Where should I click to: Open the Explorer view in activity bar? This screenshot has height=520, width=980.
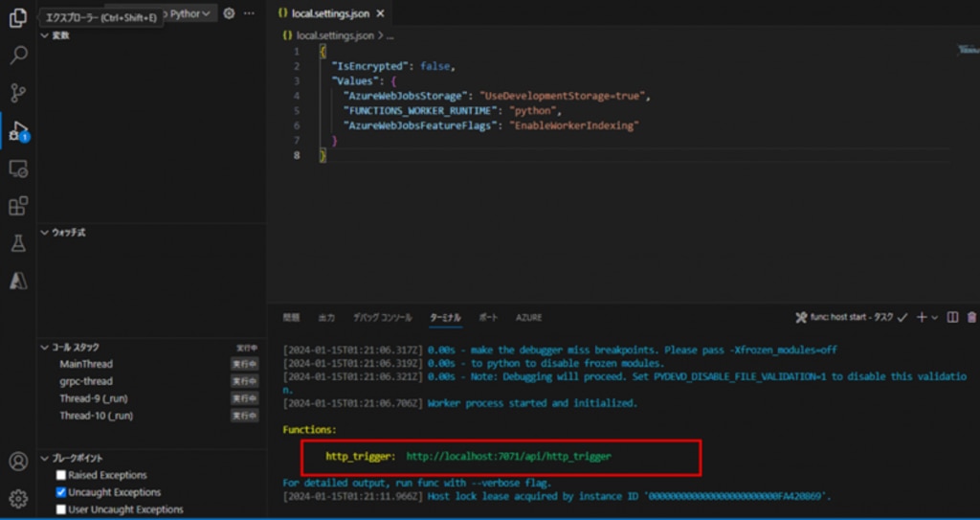tap(18, 17)
